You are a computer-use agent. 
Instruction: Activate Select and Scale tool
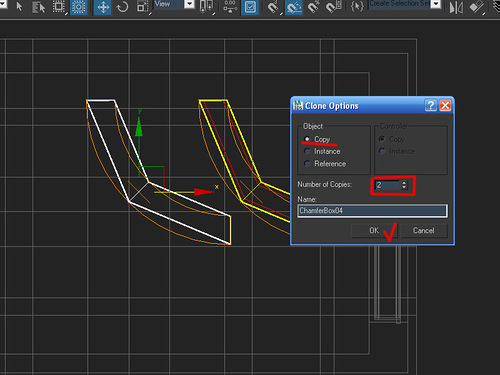coord(143,7)
